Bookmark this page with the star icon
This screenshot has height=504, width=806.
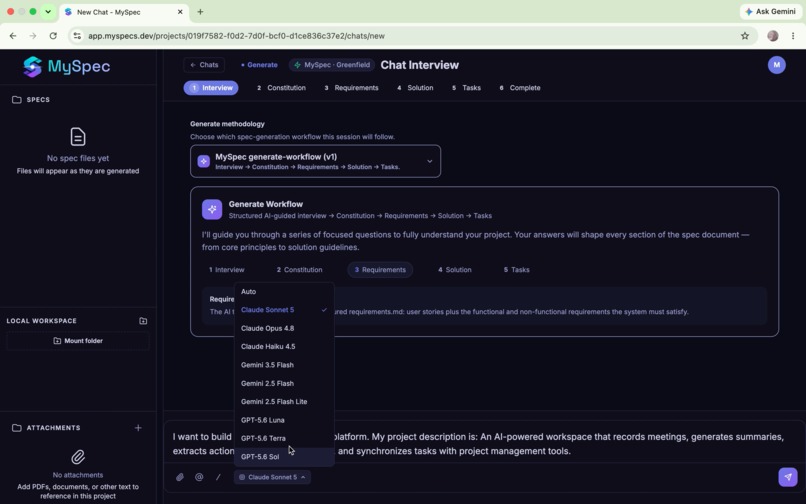tap(745, 36)
